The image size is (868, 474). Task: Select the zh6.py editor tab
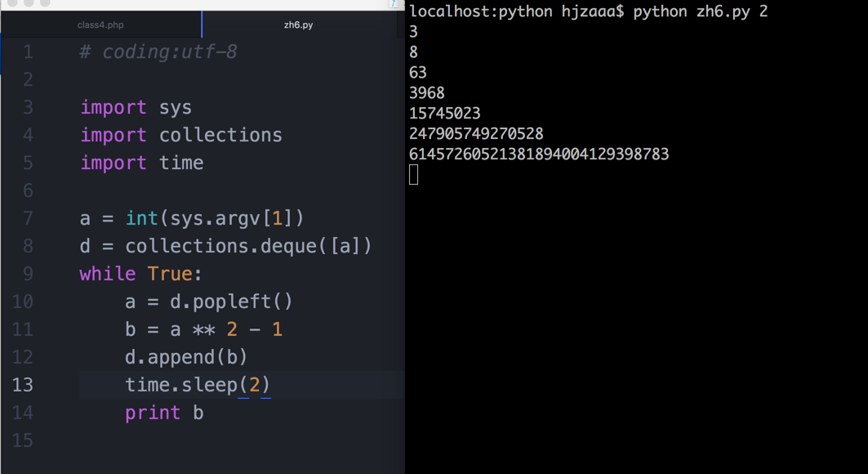299,25
